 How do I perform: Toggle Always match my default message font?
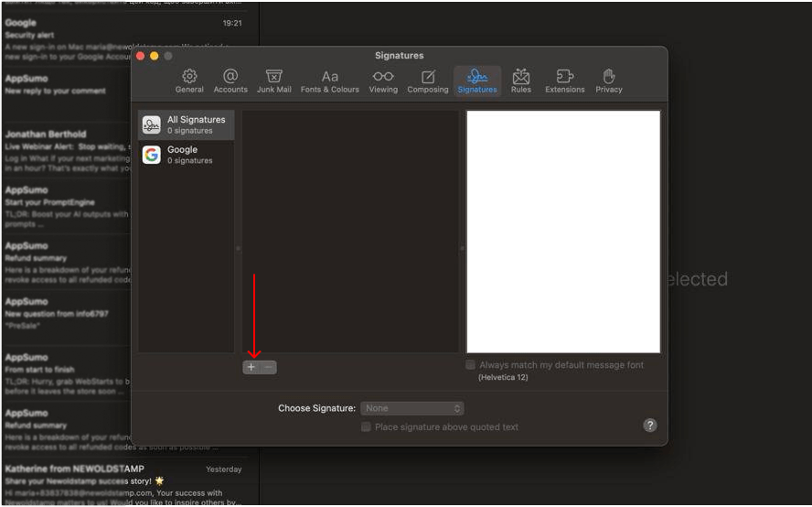(x=470, y=365)
